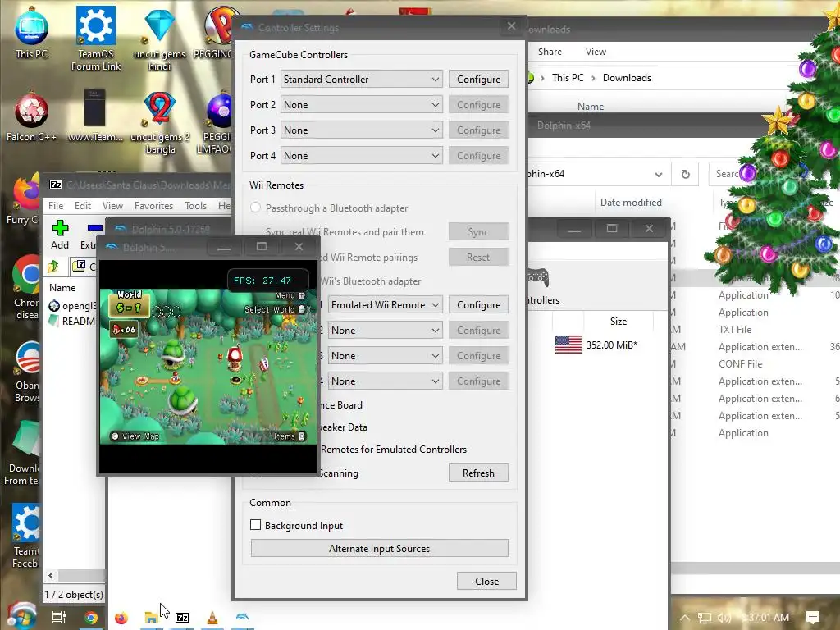Open Firefox from the taskbar

(x=121, y=618)
